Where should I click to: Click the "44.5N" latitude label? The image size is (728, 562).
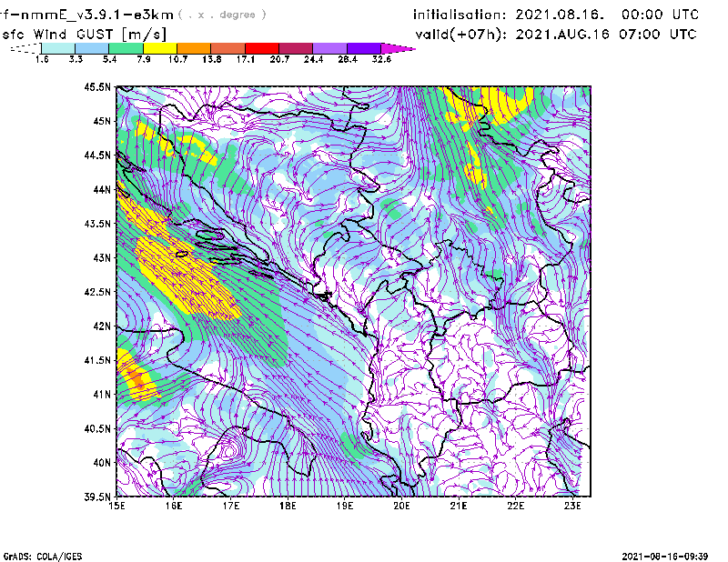tap(97, 155)
